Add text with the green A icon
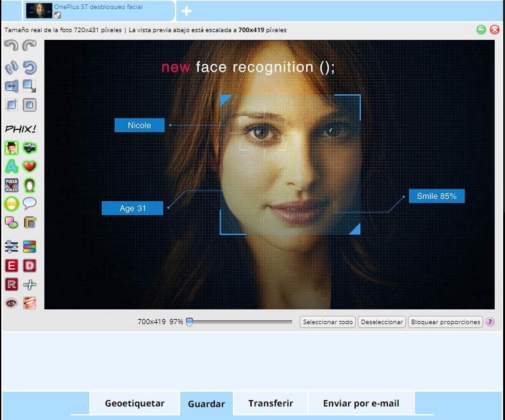This screenshot has width=505, height=420. pyautogui.click(x=11, y=167)
